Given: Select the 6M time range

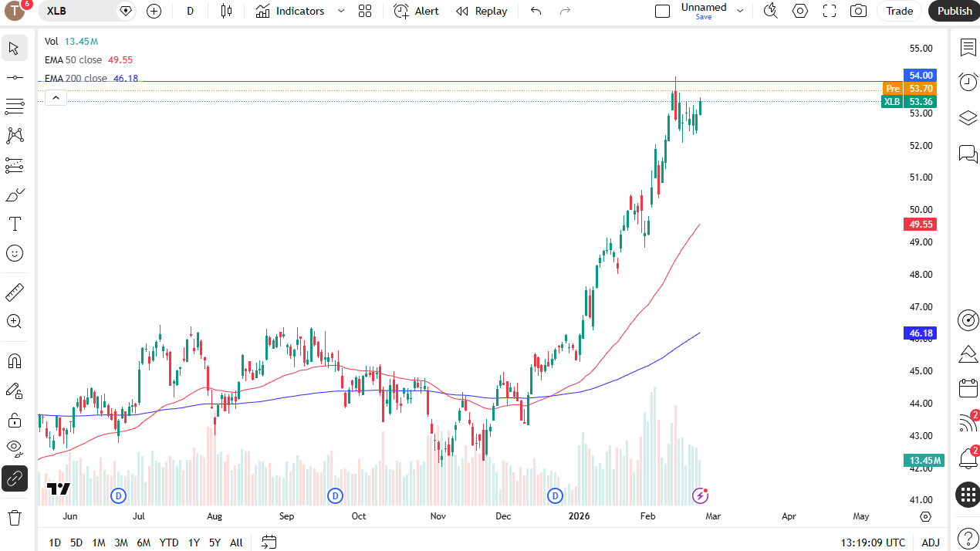Looking at the screenshot, I should coord(144,543).
